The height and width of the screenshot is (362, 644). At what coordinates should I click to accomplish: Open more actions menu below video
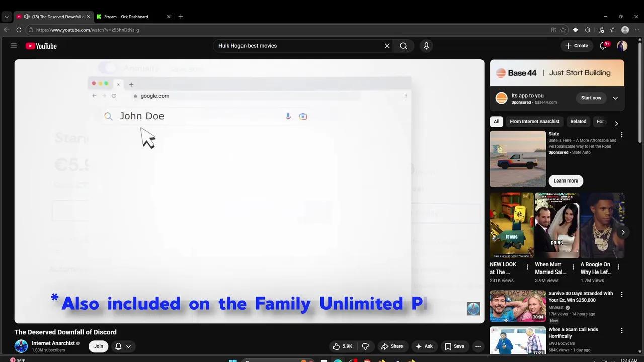click(x=478, y=346)
